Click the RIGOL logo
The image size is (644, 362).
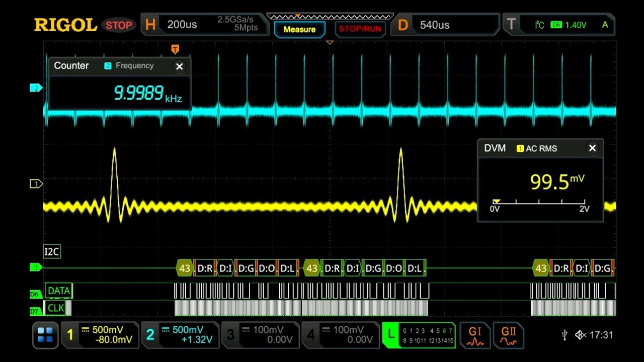(x=65, y=25)
